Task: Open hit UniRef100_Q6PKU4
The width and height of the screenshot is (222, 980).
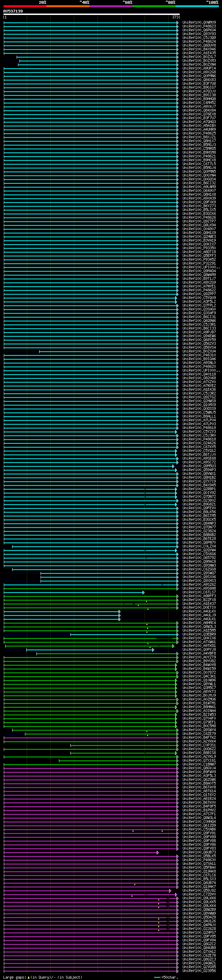Action: [199, 30]
